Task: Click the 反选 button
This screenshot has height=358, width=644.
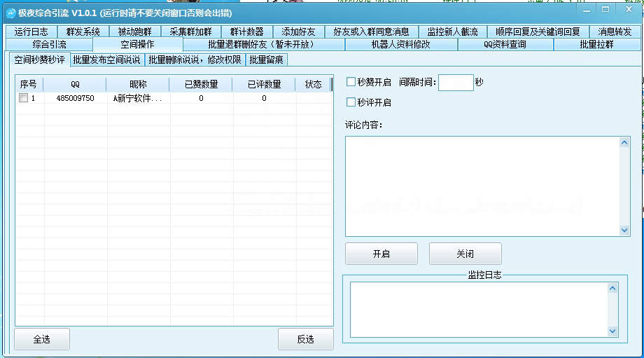Action: tap(305, 339)
